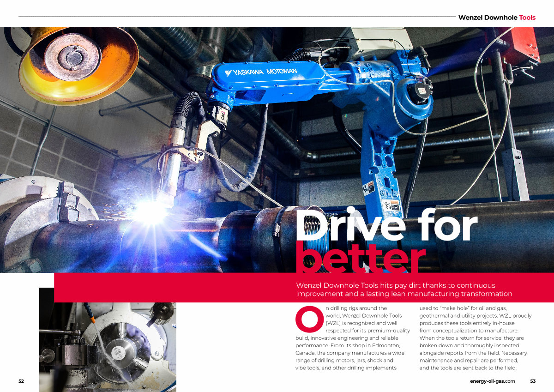Click the text line 'world, Wenzel Downhole Tools'

pyautogui.click(x=364, y=316)
